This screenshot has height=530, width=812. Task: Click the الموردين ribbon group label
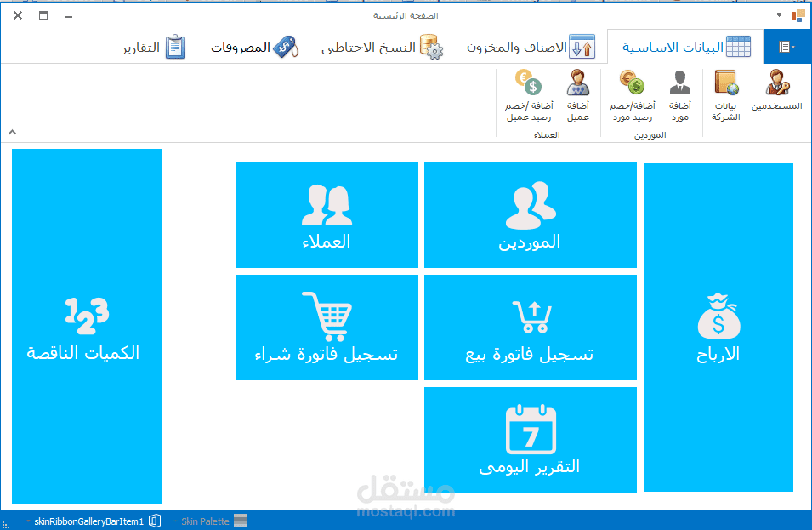point(650,134)
